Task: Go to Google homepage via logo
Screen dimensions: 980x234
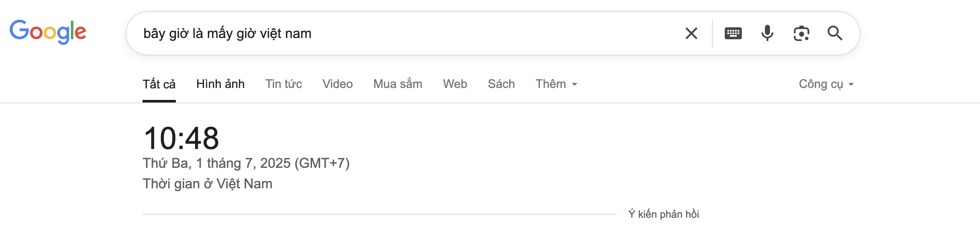Action: (48, 32)
